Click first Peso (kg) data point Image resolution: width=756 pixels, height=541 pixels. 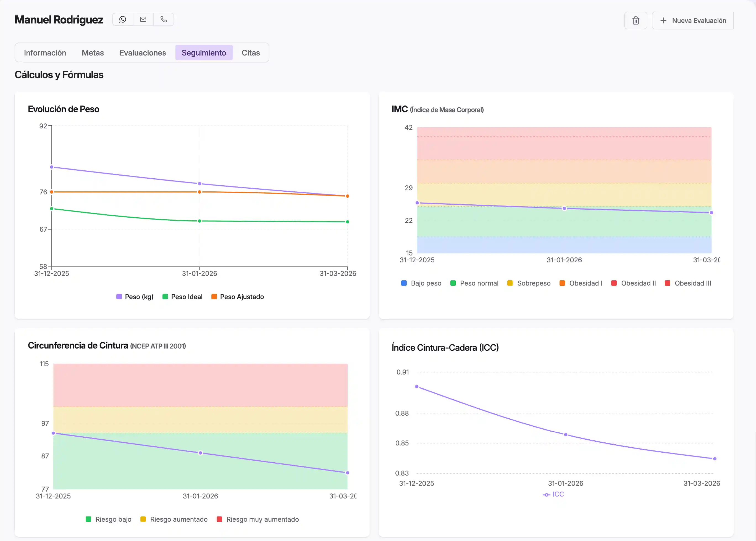(x=52, y=167)
